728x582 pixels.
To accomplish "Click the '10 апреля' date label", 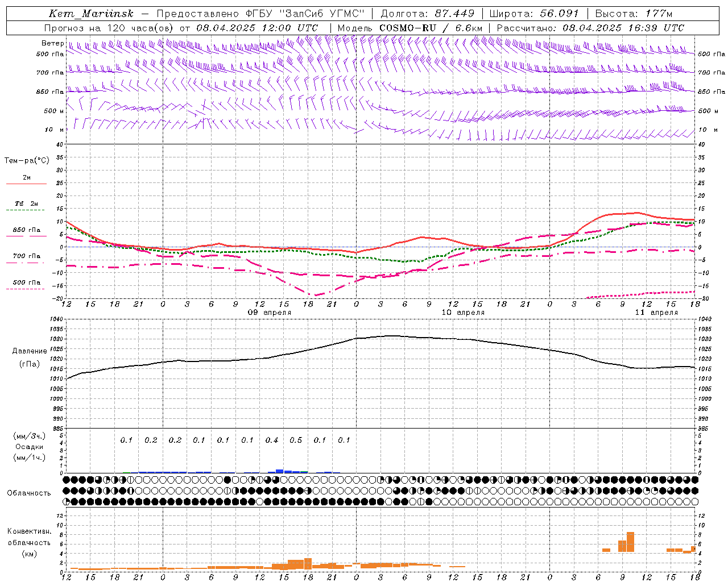I will point(463,313).
